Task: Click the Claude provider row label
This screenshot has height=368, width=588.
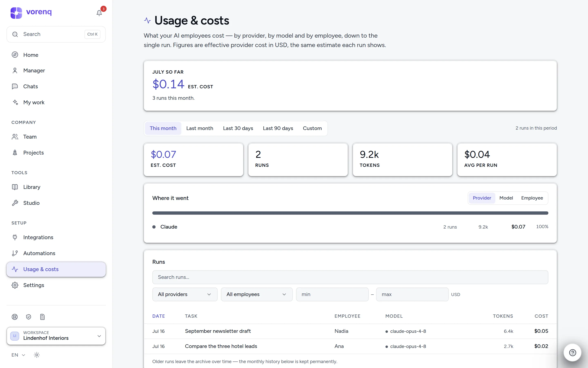Action: 169,227
